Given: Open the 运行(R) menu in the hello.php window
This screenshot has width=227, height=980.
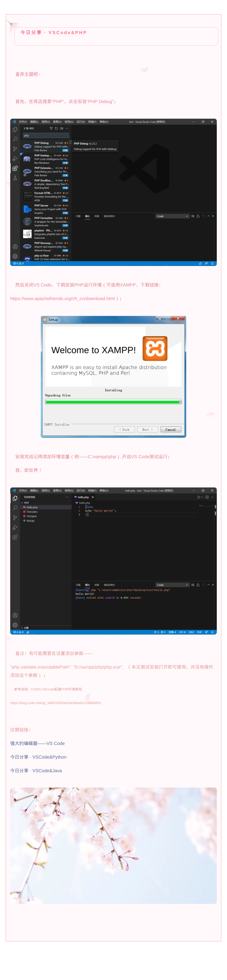Looking at the screenshot, I should (x=81, y=491).
